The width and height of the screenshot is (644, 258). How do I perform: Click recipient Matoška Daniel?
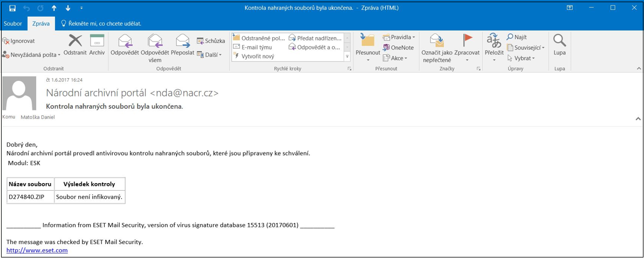click(38, 117)
